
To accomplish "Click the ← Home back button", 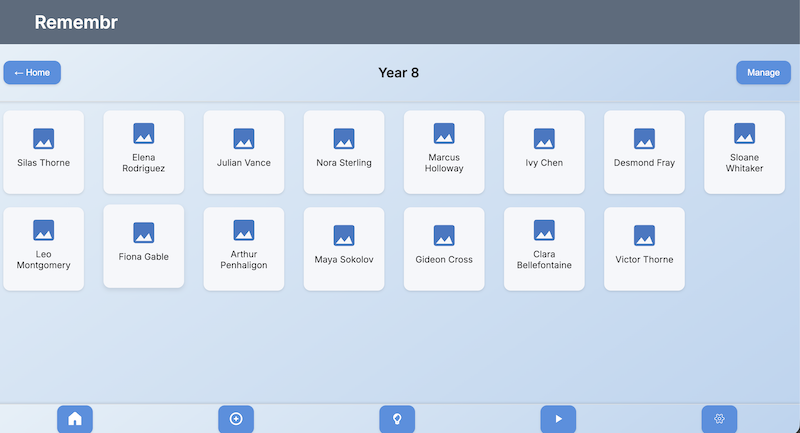I will pyautogui.click(x=32, y=73).
